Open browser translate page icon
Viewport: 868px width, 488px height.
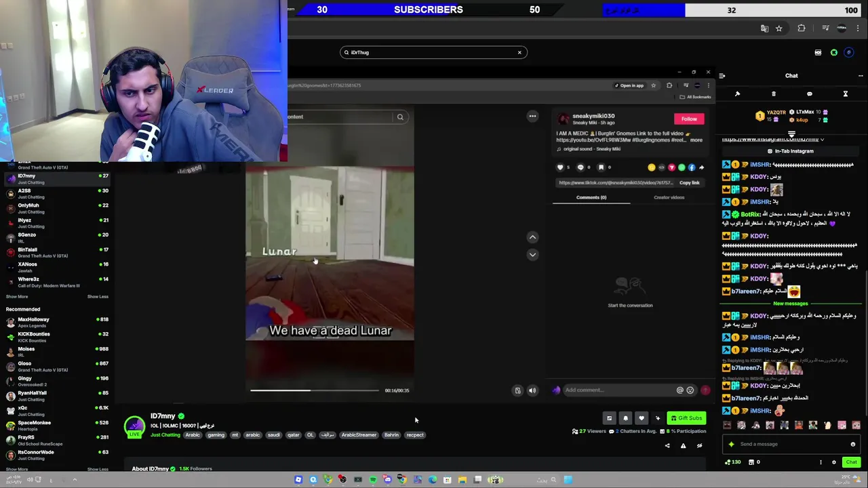764,28
